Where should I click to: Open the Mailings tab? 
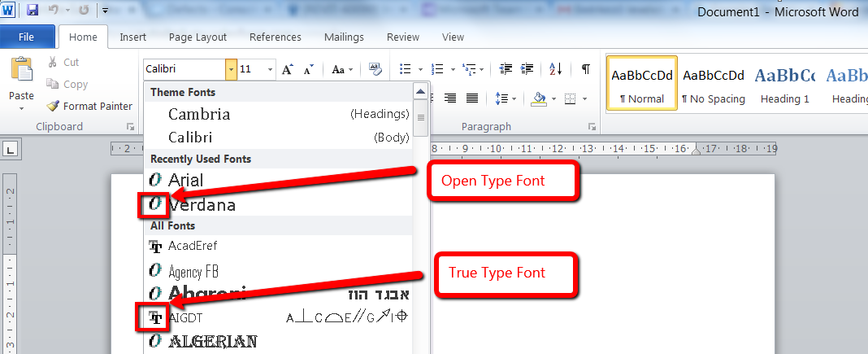click(x=344, y=37)
